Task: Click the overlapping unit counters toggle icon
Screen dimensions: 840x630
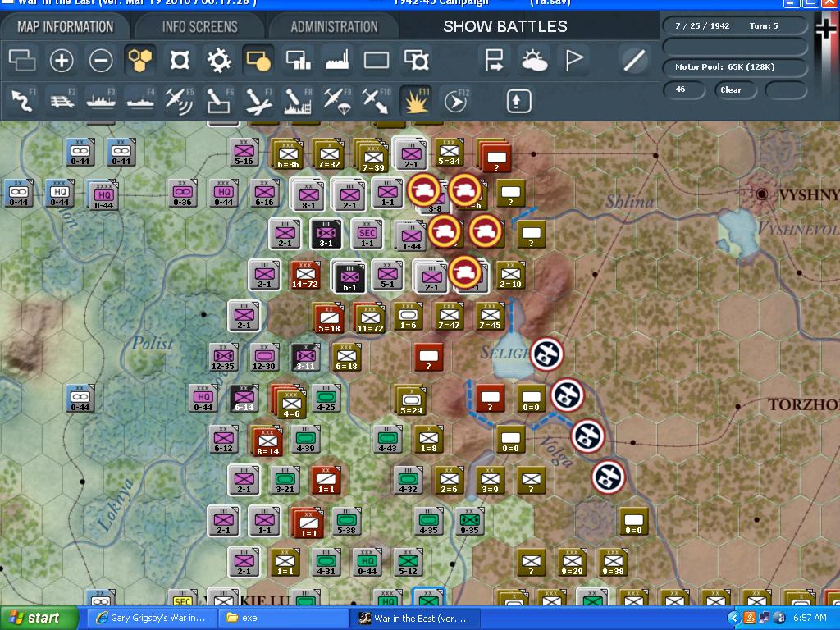Action: (x=22, y=60)
